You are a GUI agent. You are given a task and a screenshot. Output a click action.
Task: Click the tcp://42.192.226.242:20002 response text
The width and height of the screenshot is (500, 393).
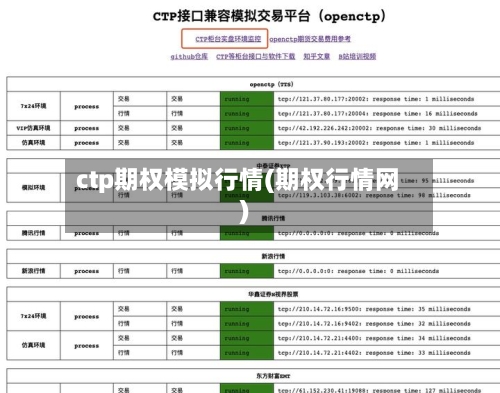[379, 128]
